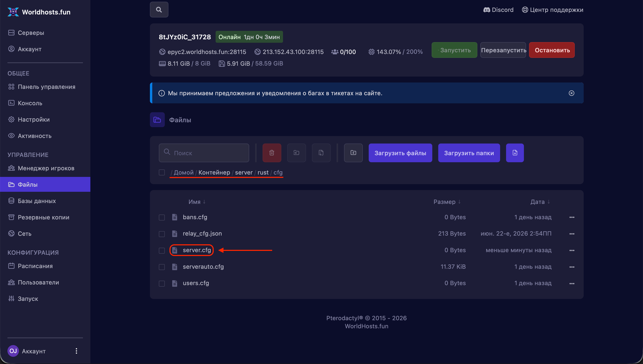Click the create new folder icon
Image resolution: width=643 pixels, height=364 pixels.
[x=353, y=153]
